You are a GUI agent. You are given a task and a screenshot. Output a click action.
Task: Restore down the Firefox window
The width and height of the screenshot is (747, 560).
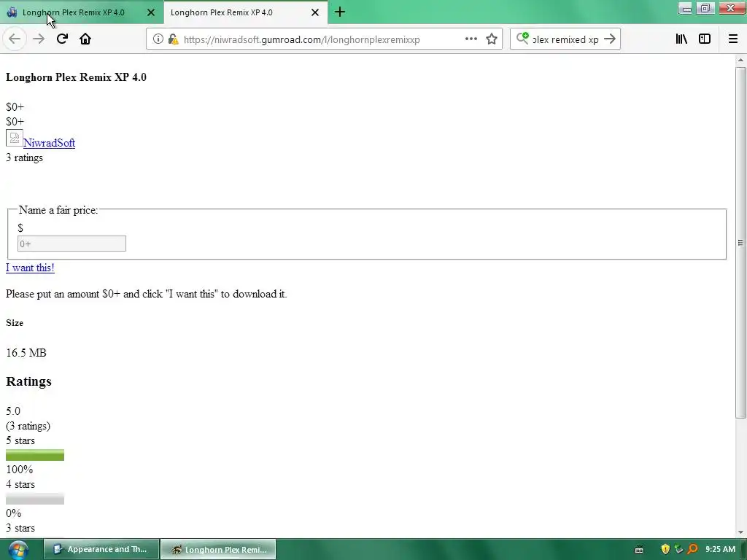[x=705, y=7]
